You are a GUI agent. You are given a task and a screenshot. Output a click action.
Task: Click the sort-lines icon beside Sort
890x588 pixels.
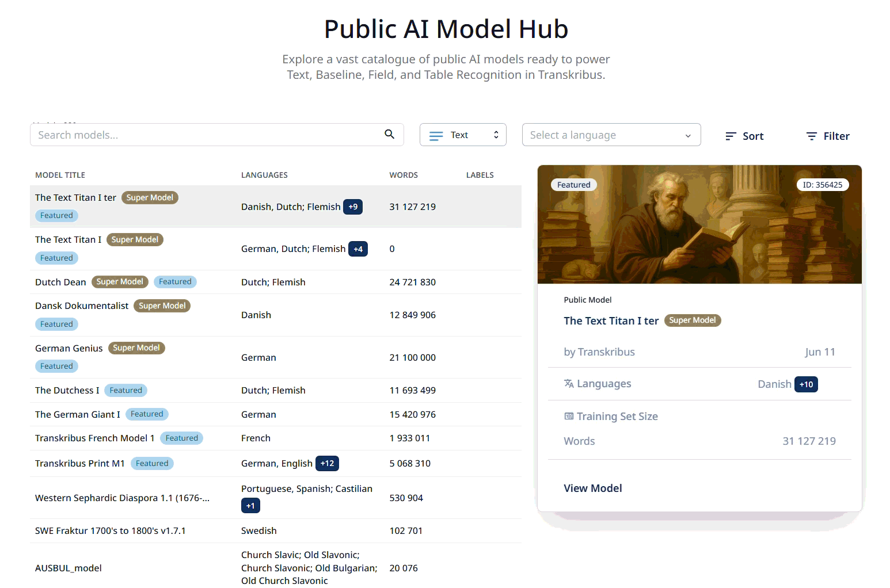coord(730,136)
